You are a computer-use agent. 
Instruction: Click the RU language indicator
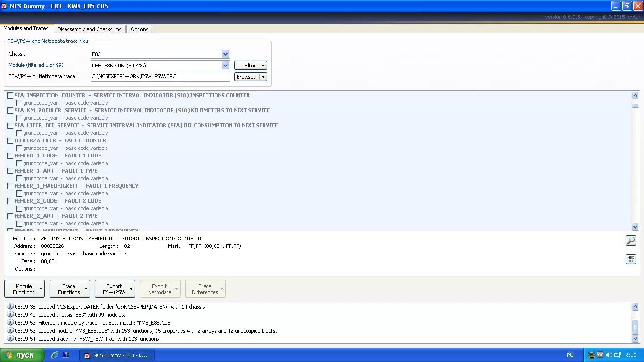point(570,355)
